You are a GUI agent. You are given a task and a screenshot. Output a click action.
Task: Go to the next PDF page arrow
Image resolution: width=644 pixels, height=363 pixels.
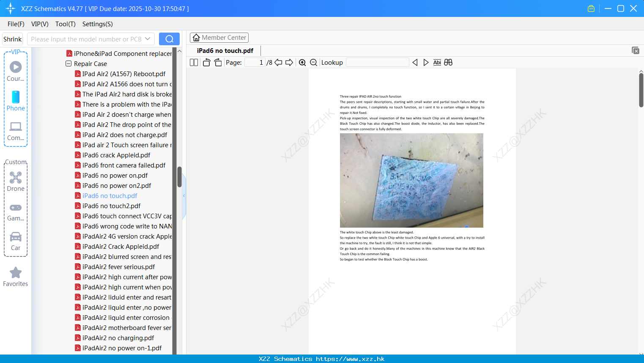(x=289, y=63)
